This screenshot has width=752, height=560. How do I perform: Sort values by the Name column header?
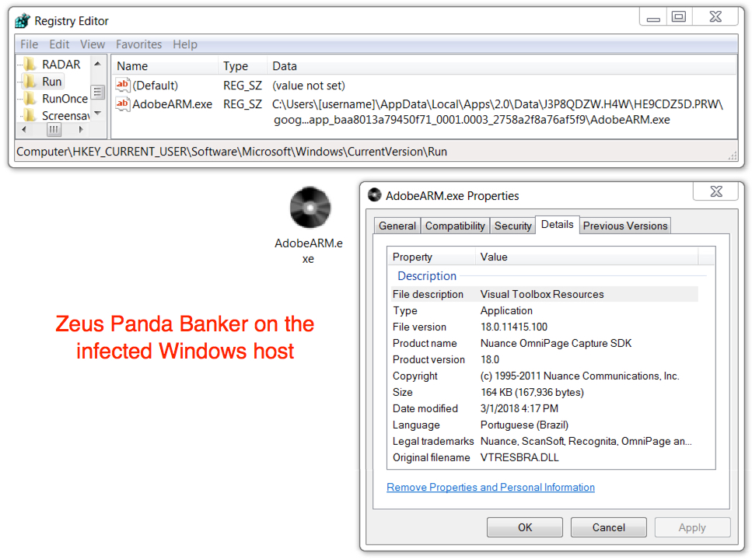click(166, 66)
